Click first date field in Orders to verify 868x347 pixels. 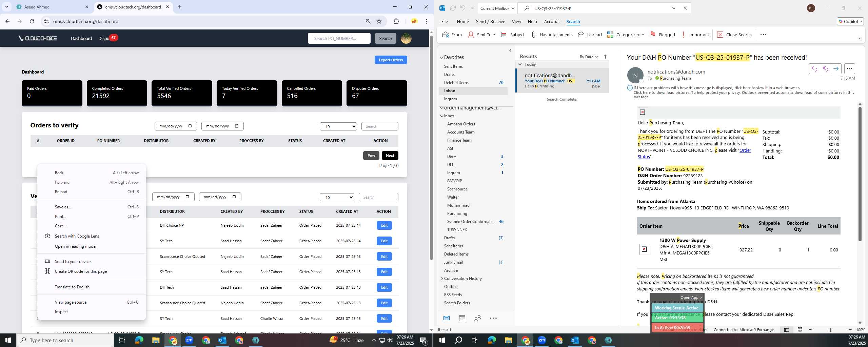[x=176, y=126]
